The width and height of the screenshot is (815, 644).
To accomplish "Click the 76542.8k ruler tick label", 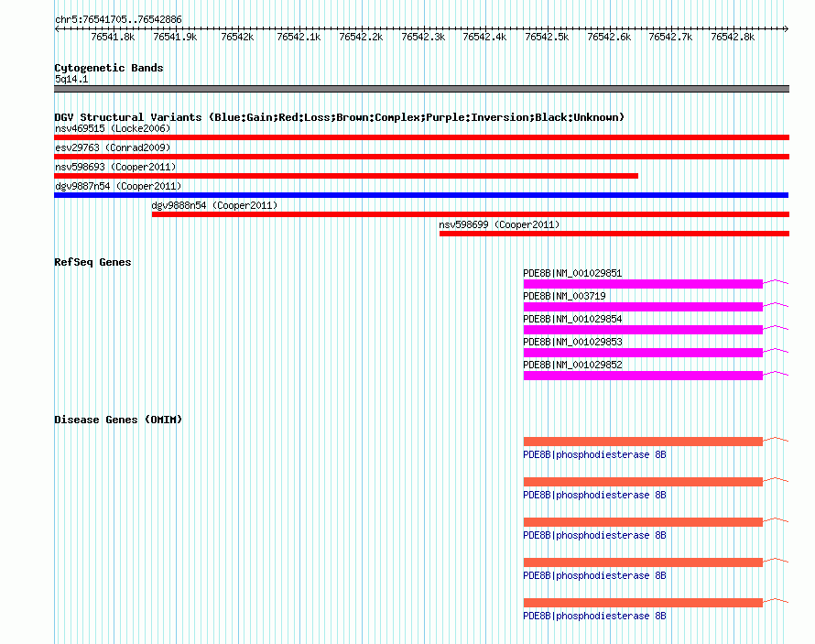I will [x=733, y=37].
